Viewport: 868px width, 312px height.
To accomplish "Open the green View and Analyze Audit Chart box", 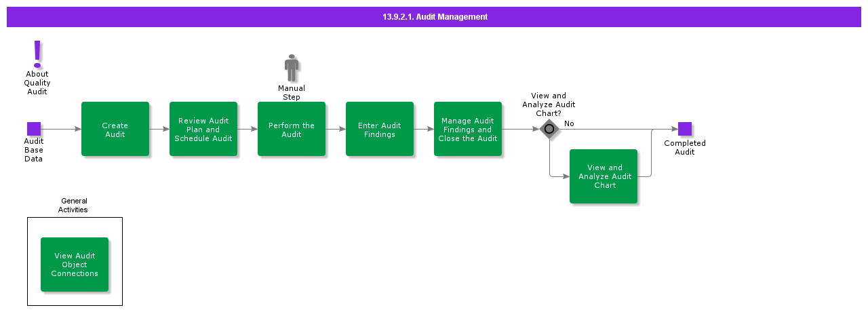I will click(x=604, y=176).
